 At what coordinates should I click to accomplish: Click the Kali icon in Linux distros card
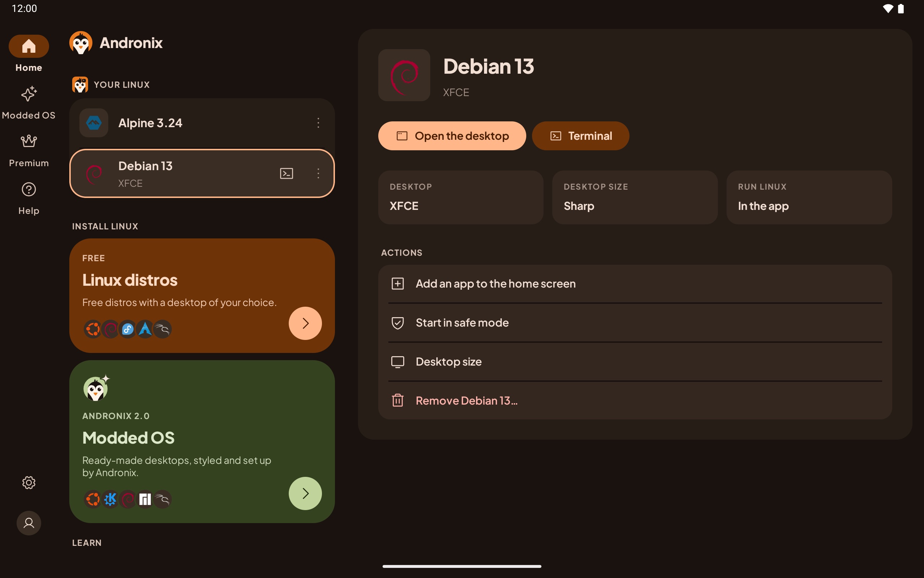click(163, 329)
